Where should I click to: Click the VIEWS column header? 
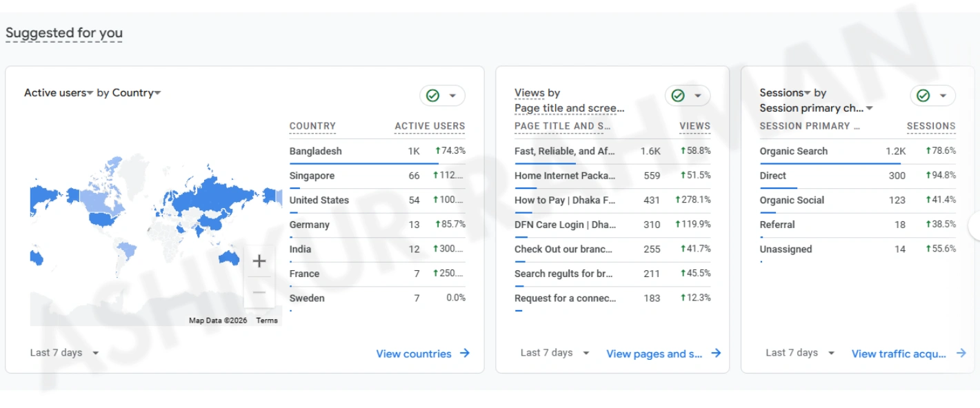694,126
